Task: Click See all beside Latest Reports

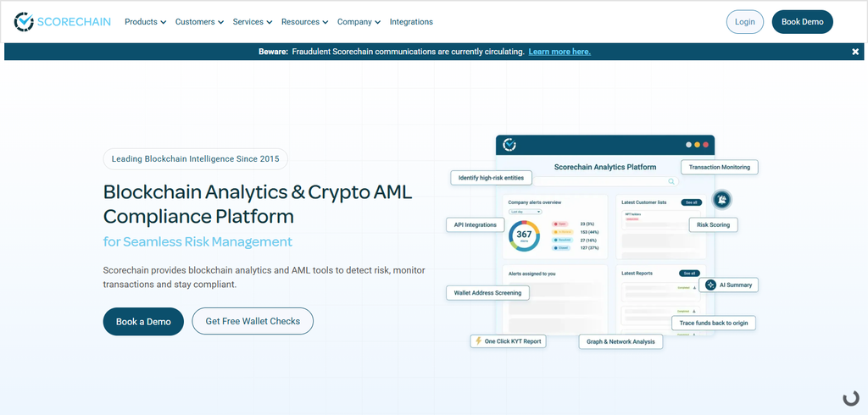Action: (690, 274)
